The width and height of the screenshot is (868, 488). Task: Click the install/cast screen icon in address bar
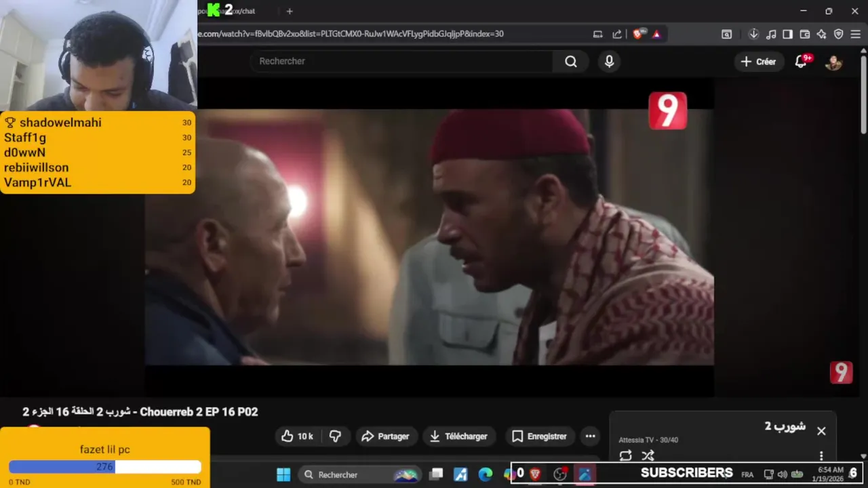[597, 34]
